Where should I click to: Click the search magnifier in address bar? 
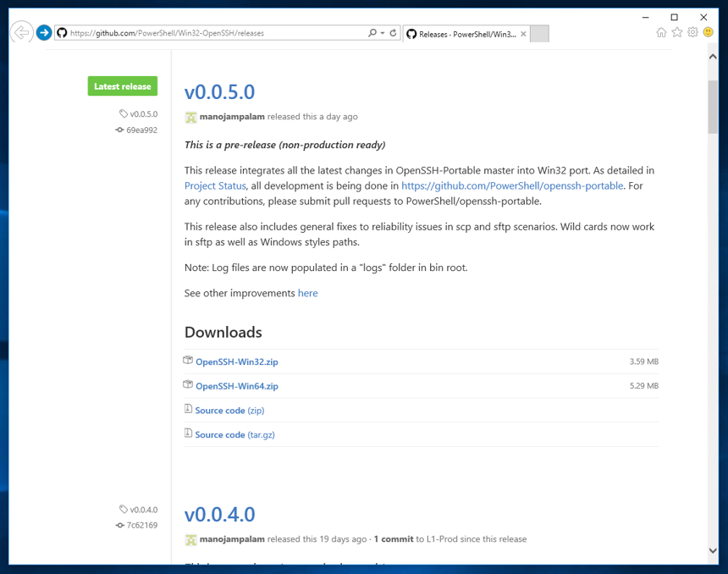pyautogui.click(x=372, y=33)
